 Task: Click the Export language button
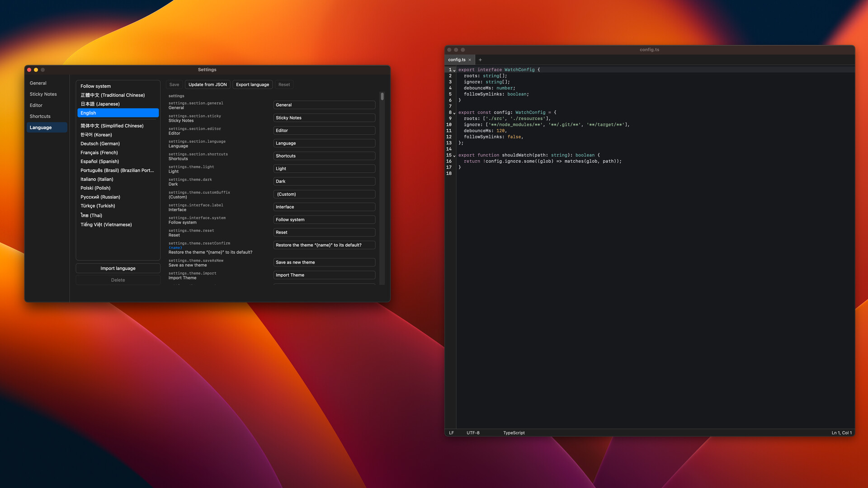pos(252,84)
